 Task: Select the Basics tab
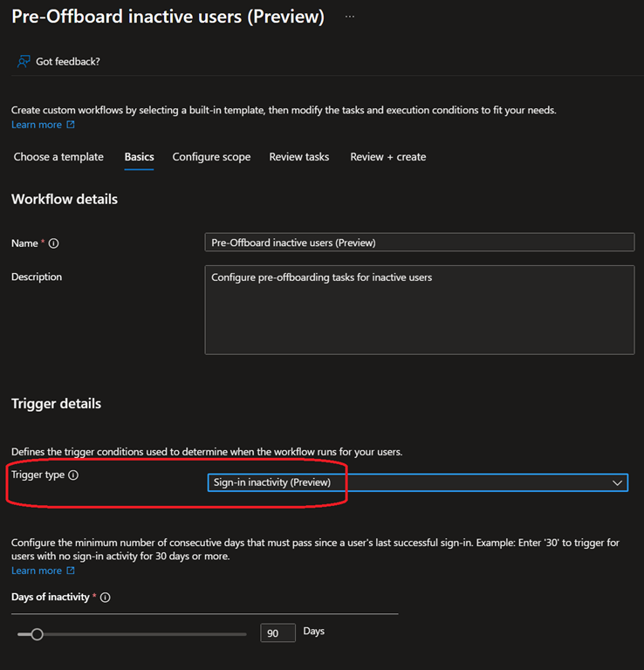click(x=139, y=157)
